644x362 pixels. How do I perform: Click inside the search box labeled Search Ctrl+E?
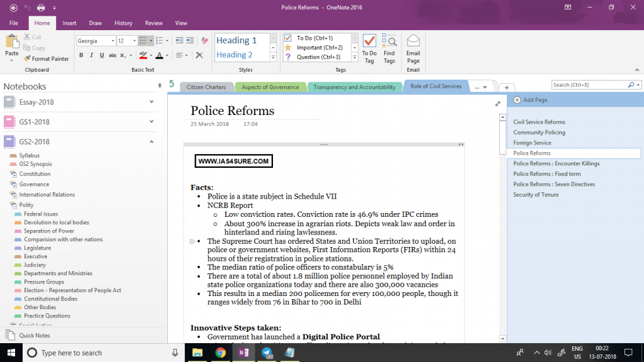[591, 85]
